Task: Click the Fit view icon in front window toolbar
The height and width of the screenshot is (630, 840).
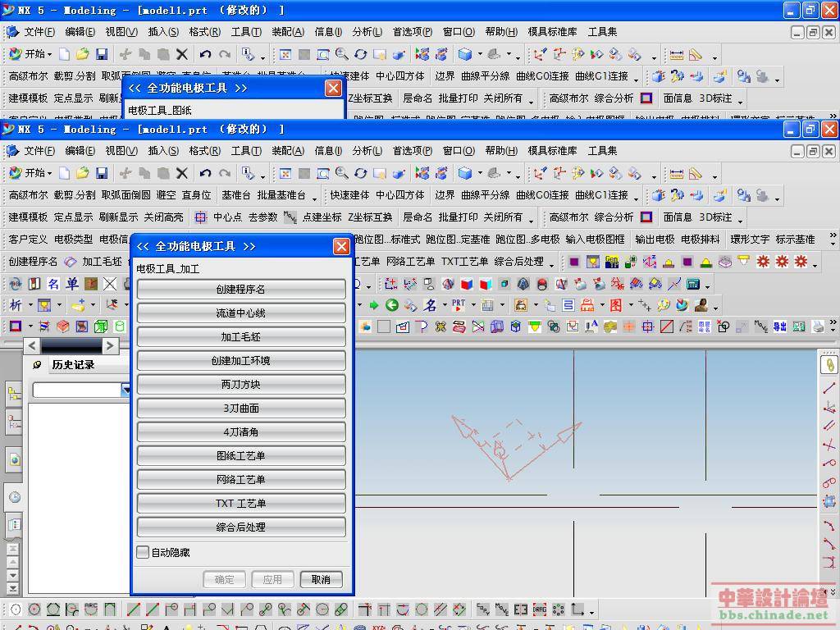Action: (x=285, y=173)
